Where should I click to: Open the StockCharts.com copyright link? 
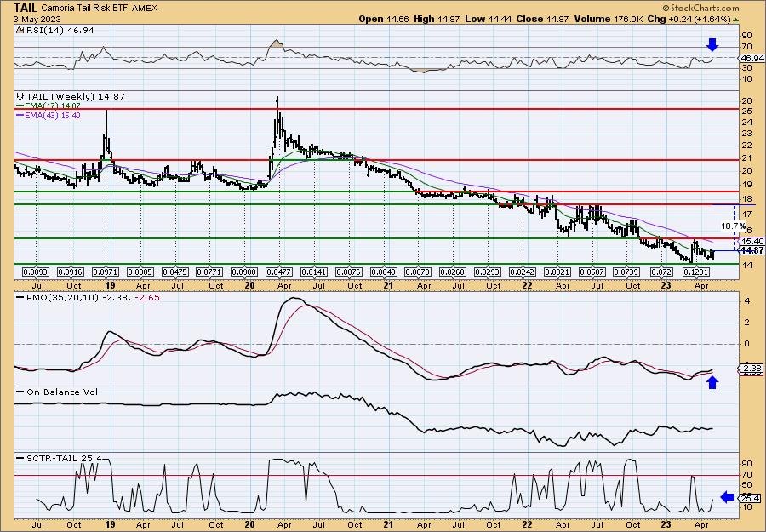700,8
